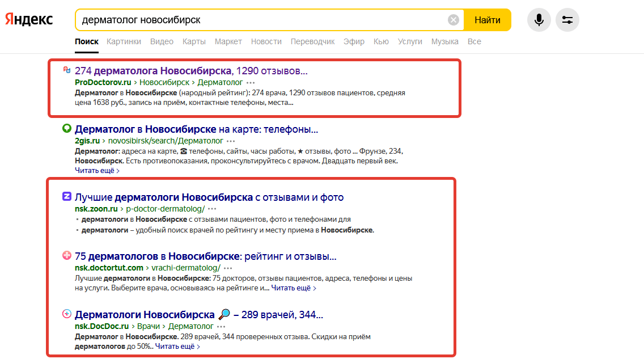Expand 'Читать ещё' under the doctortut result
The image size is (644, 363).
pos(294,288)
